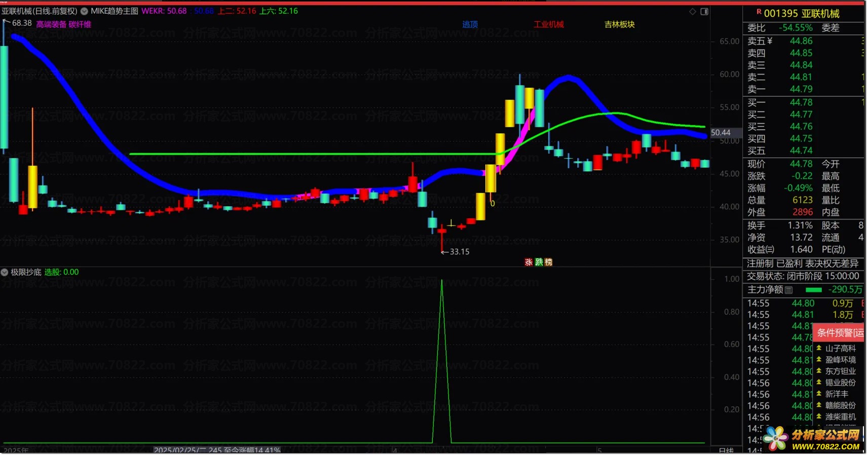The image size is (868, 455).
Task: Click the red 涨 marker on chart
Action: 529,262
